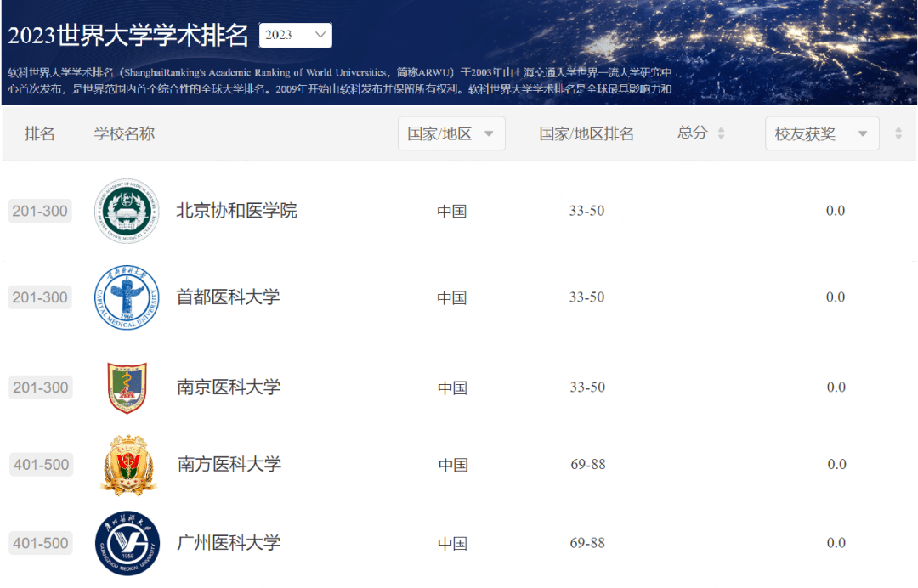The height and width of the screenshot is (588, 918).
Task: Click the 0.0 score of 广州医科大学
Action: [836, 543]
